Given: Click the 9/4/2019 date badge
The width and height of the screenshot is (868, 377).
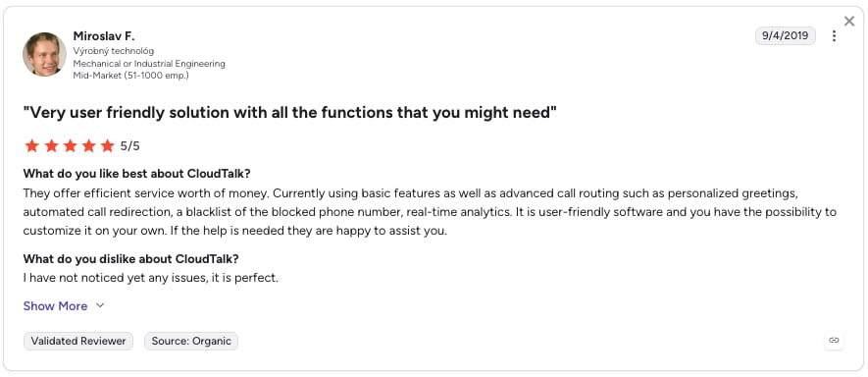Looking at the screenshot, I should click(x=785, y=36).
